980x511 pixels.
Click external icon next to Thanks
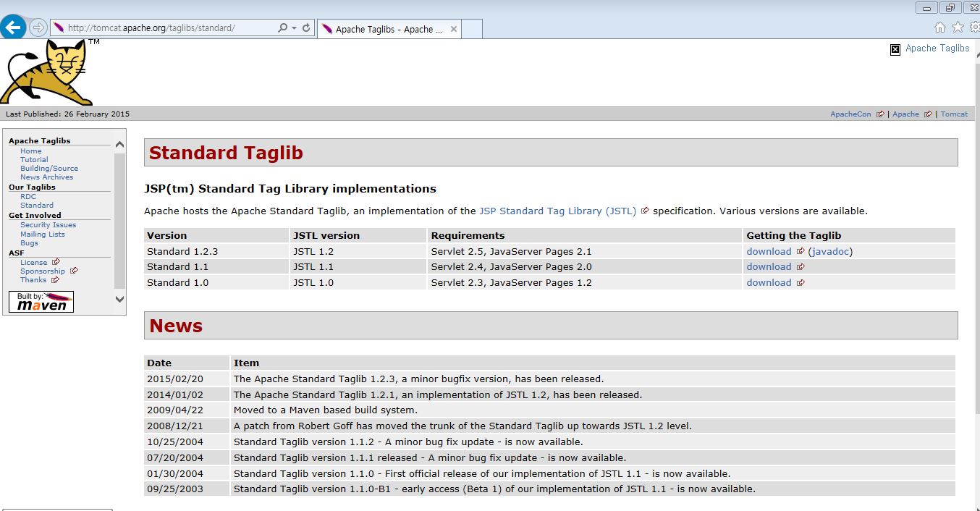pyautogui.click(x=55, y=280)
